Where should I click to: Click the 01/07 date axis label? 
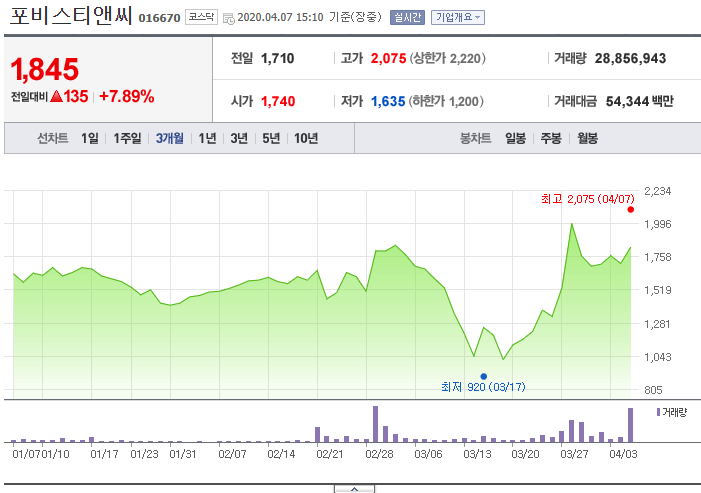coord(26,454)
